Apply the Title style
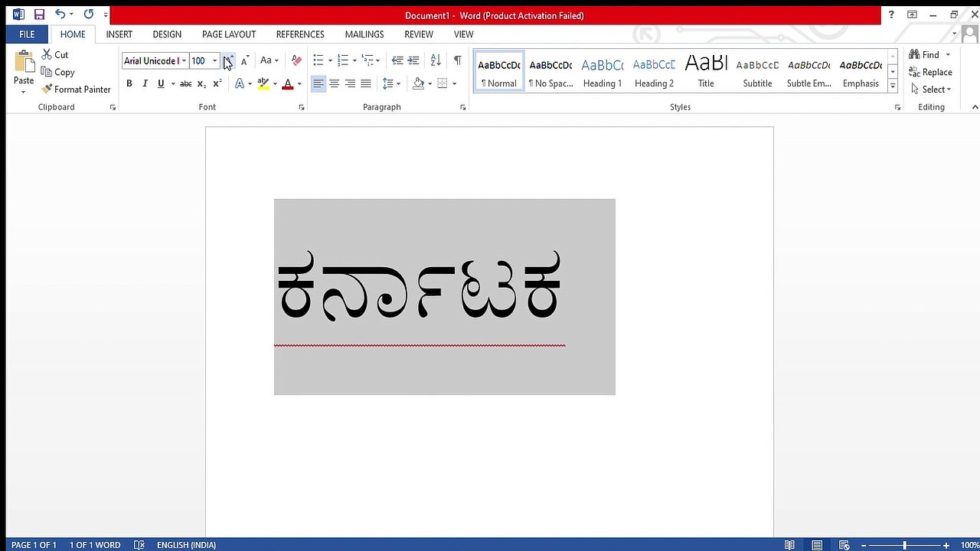This screenshot has width=980, height=551. 706,72
